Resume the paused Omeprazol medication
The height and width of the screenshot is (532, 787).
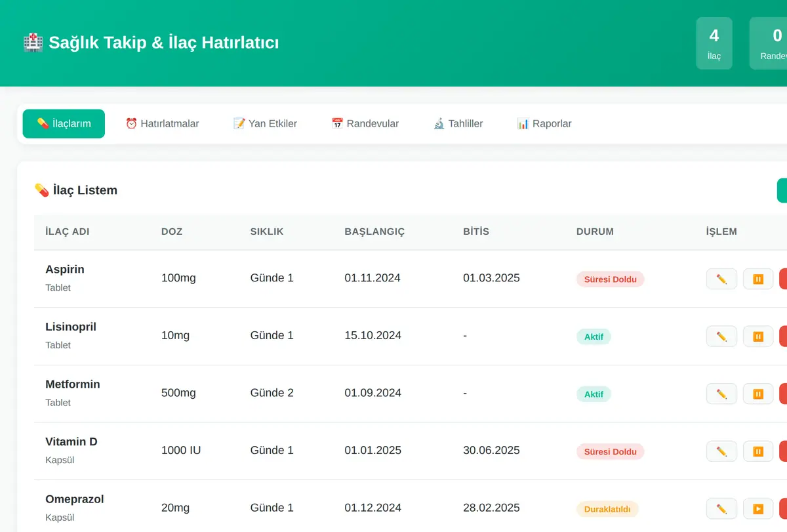point(758,508)
